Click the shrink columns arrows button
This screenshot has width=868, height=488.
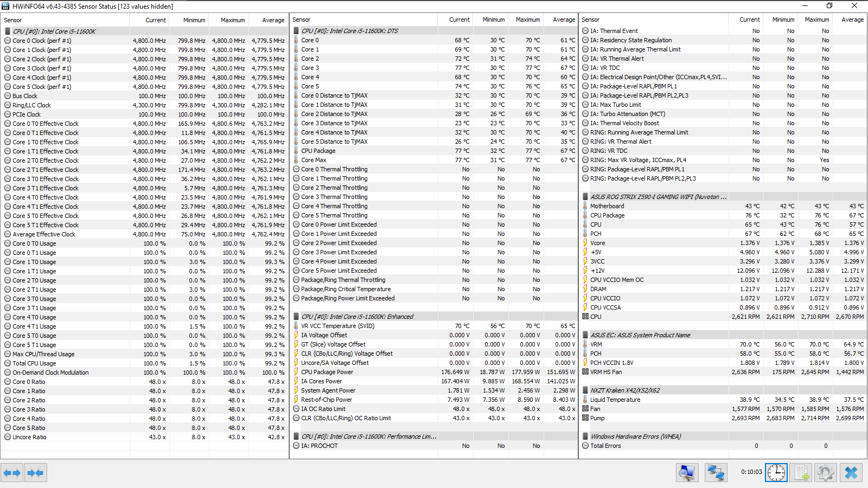pyautogui.click(x=35, y=473)
